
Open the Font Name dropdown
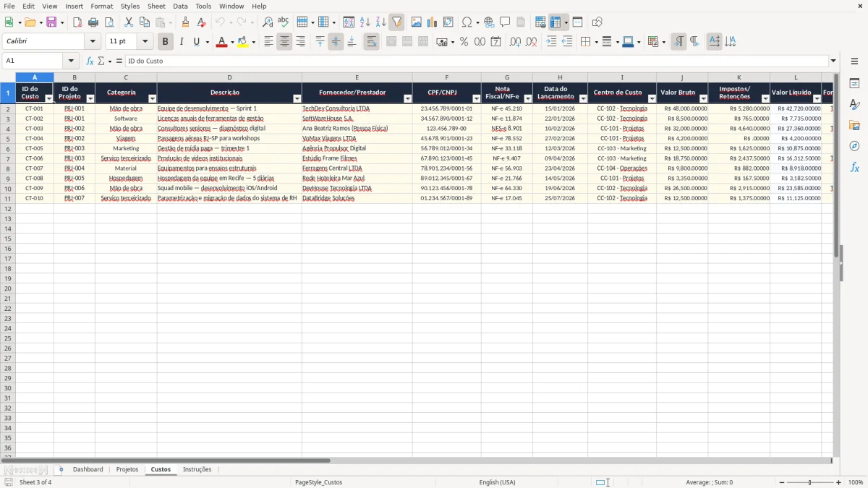coord(93,42)
